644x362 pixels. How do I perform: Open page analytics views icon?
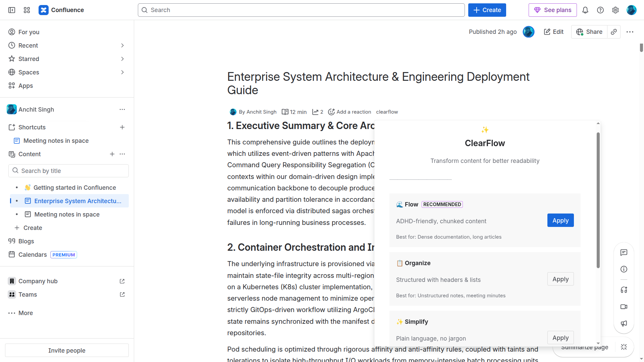(x=317, y=112)
